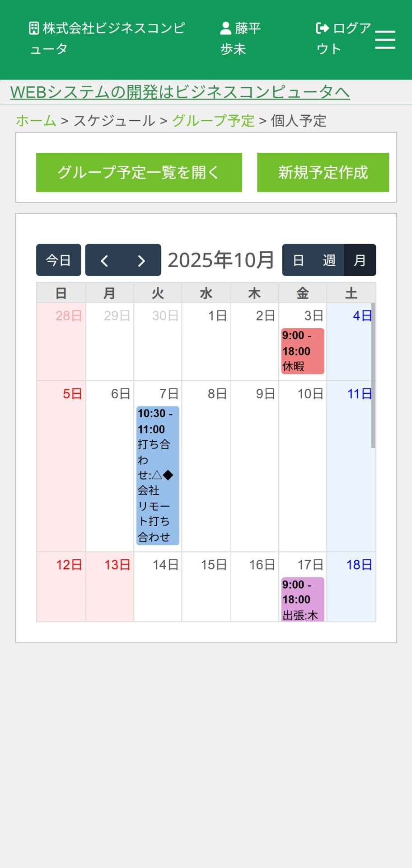Click the logout arrow icon
412x868 pixels.
click(x=322, y=28)
